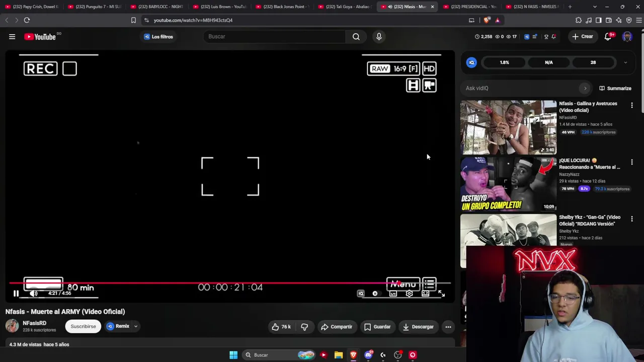The width and height of the screenshot is (644, 362).
Task: Open the NFasisRD channel name link
Action: (x=34, y=323)
